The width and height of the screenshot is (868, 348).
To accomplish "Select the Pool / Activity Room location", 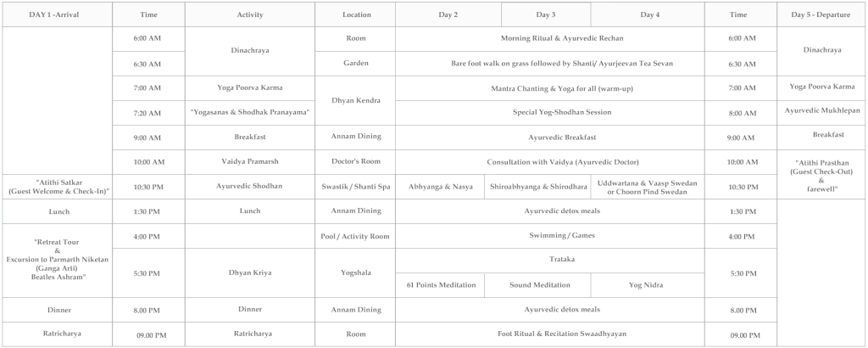I will [x=355, y=237].
